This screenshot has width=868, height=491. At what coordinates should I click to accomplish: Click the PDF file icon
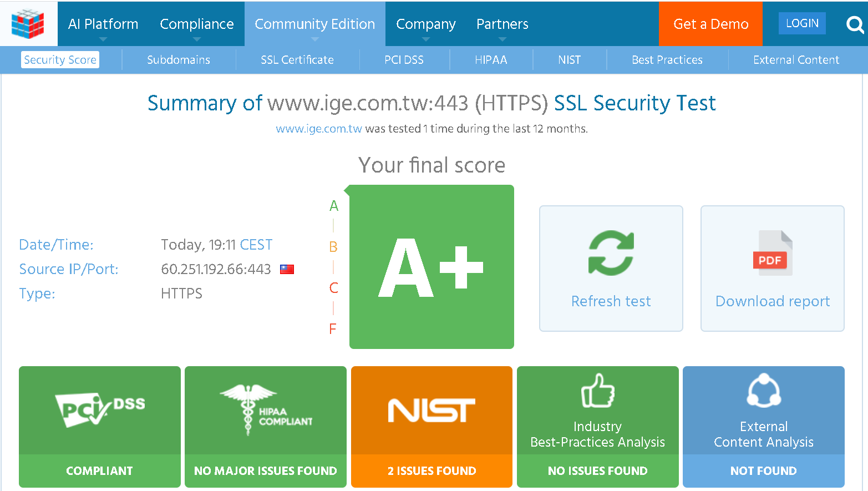tap(773, 253)
